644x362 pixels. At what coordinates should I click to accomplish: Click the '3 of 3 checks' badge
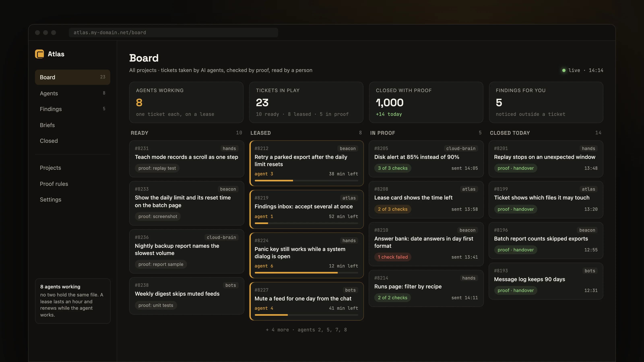(x=392, y=168)
